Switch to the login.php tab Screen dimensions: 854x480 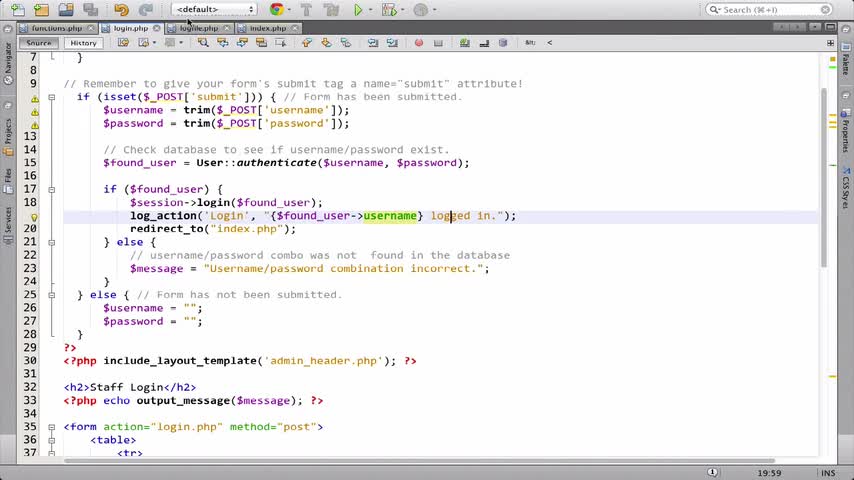(x=131, y=28)
